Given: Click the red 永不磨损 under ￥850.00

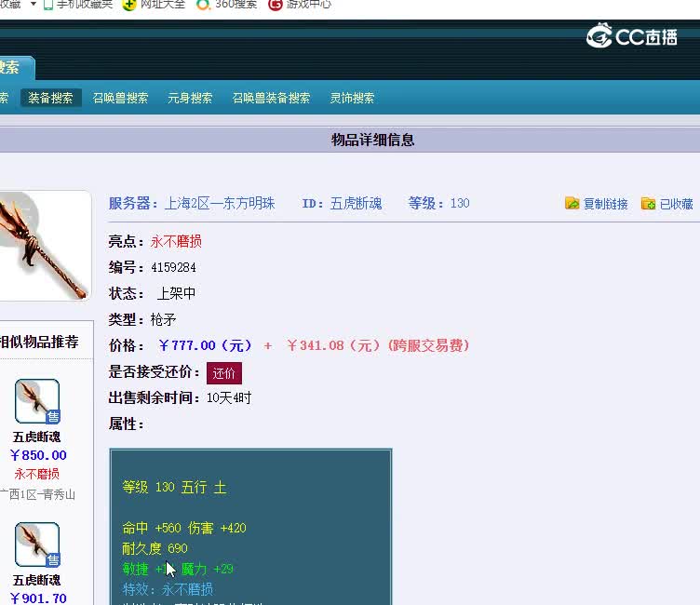Looking at the screenshot, I should tap(36, 474).
